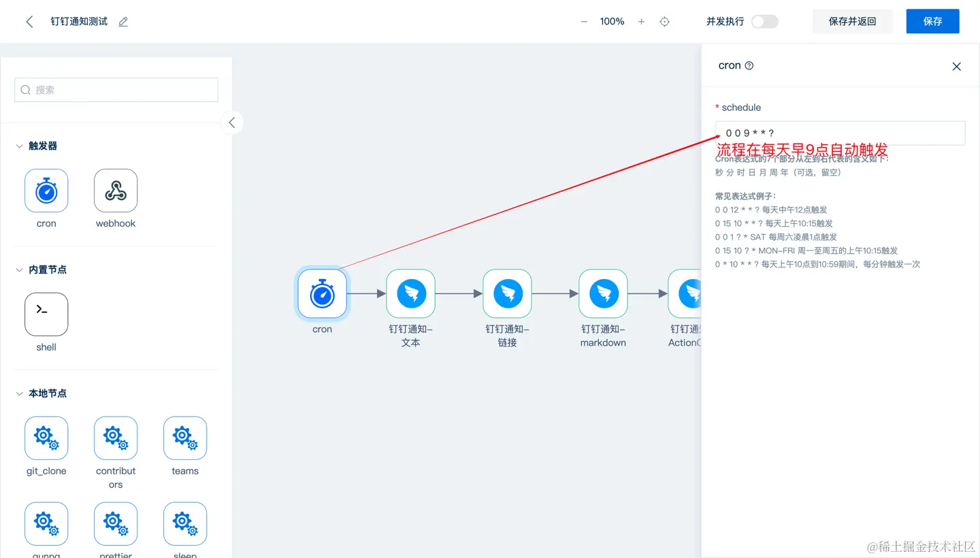Close the cron settings panel
This screenshot has height=558, width=980.
click(956, 66)
